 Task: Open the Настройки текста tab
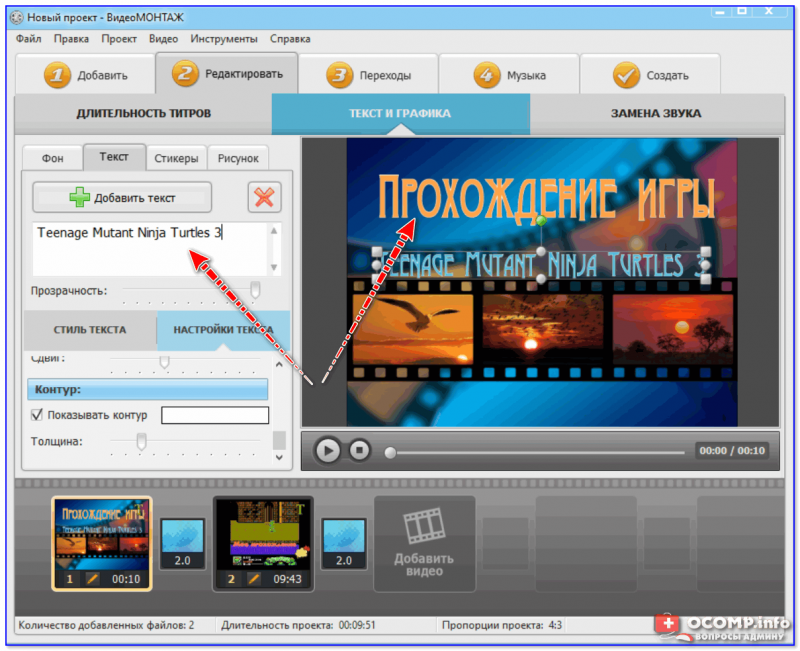[223, 330]
